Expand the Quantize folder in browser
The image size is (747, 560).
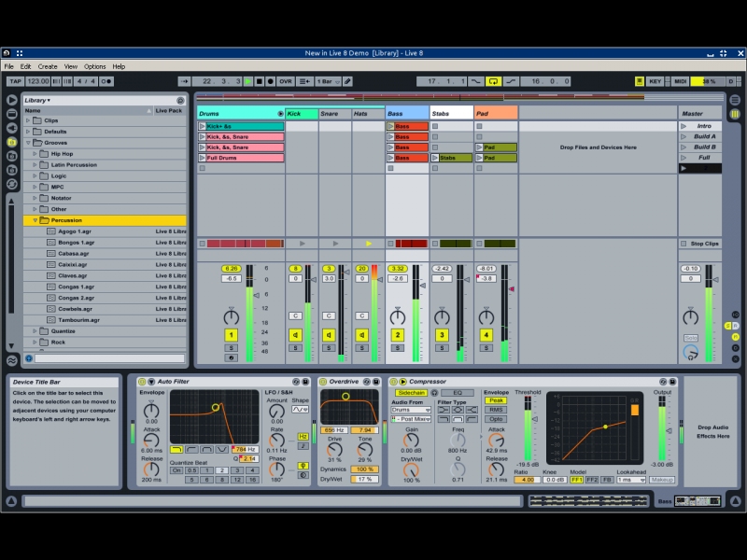click(35, 330)
